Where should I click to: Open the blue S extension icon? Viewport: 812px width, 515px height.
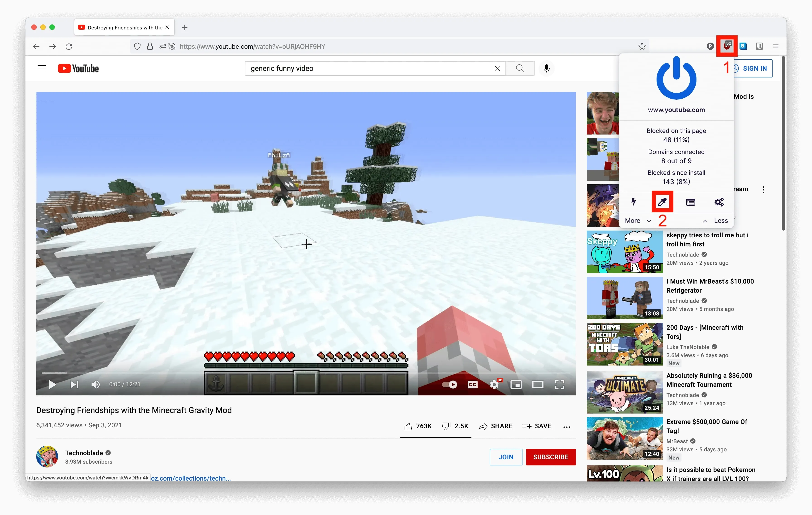[743, 46]
